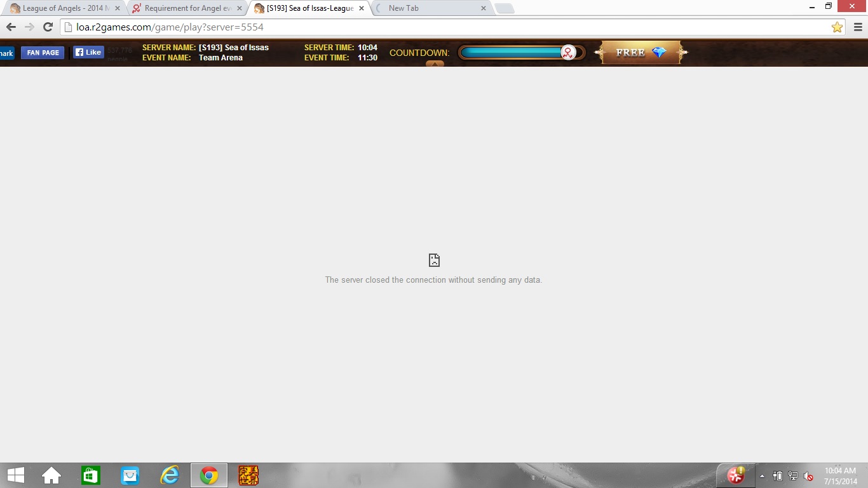Open the FAN PAGE link
This screenshot has width=868, height=488.
click(x=43, y=53)
